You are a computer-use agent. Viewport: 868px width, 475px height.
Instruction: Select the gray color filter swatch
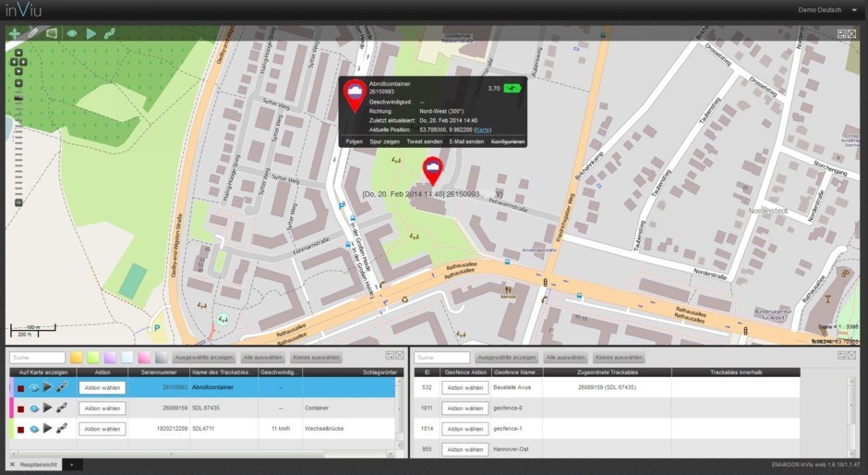point(161,358)
